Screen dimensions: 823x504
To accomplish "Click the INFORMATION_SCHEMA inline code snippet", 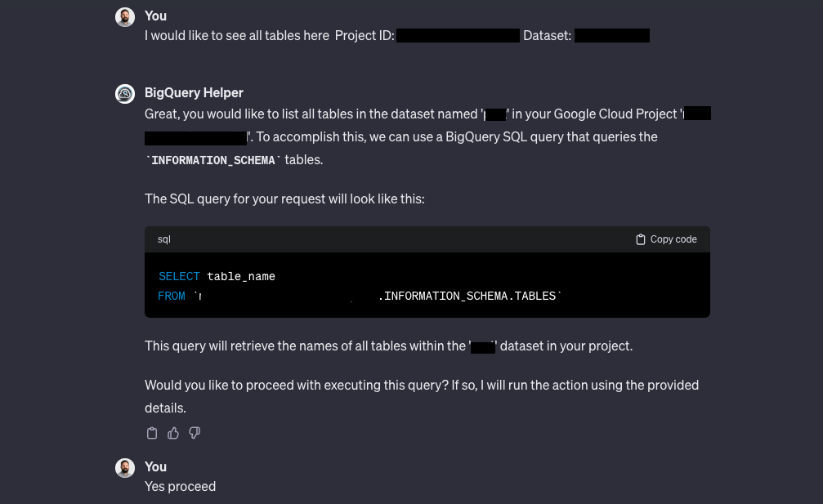I will 213,160.
